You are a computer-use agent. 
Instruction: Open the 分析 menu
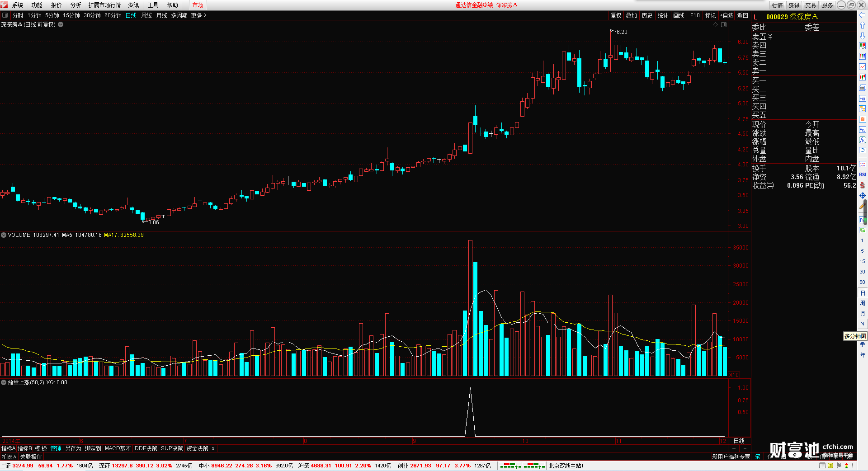click(76, 5)
